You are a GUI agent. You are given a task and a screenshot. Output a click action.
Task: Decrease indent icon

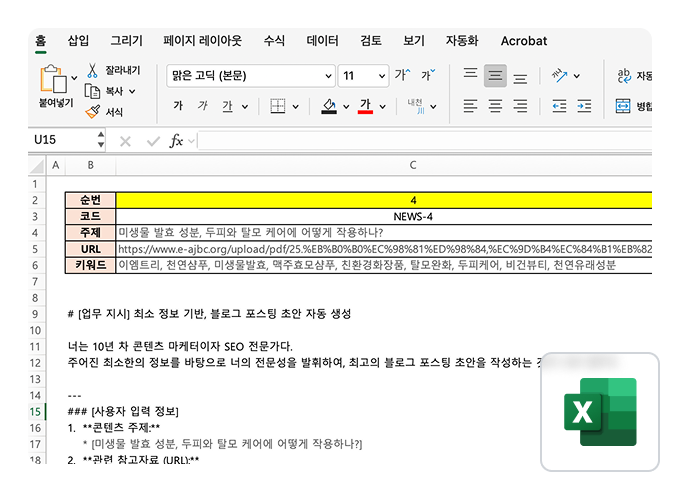coord(559,106)
